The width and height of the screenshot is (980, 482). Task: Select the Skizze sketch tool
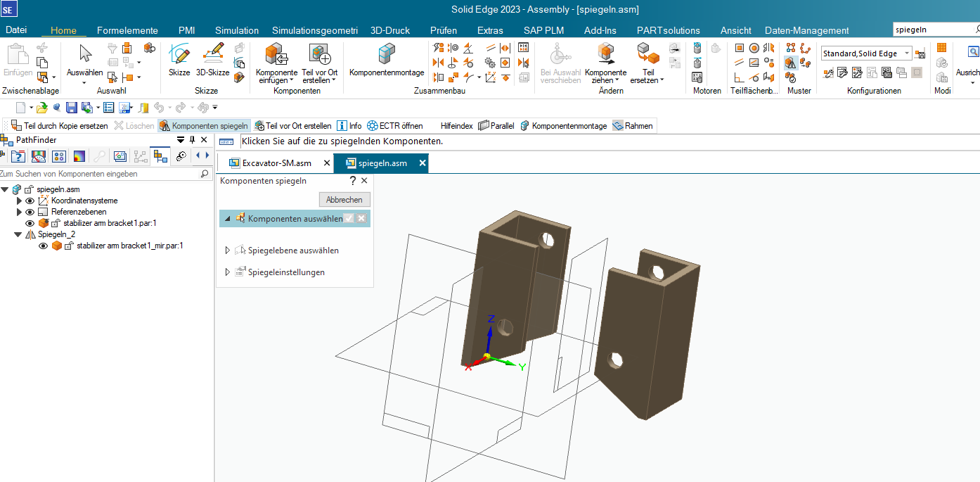click(179, 60)
